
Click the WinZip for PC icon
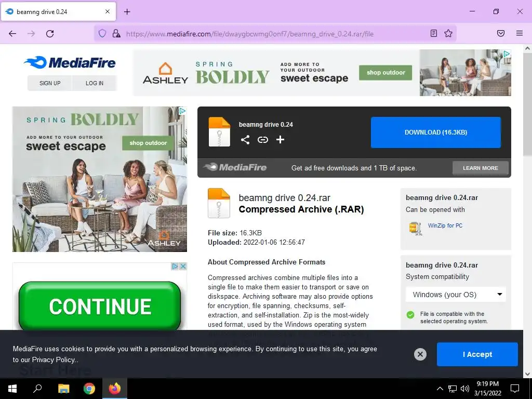point(416,229)
